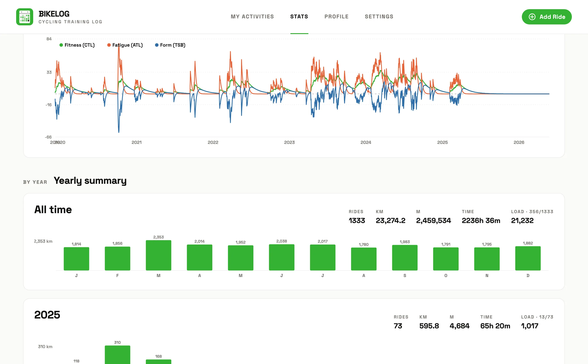
Task: Click the blue Form legend dot
Action: [157, 45]
